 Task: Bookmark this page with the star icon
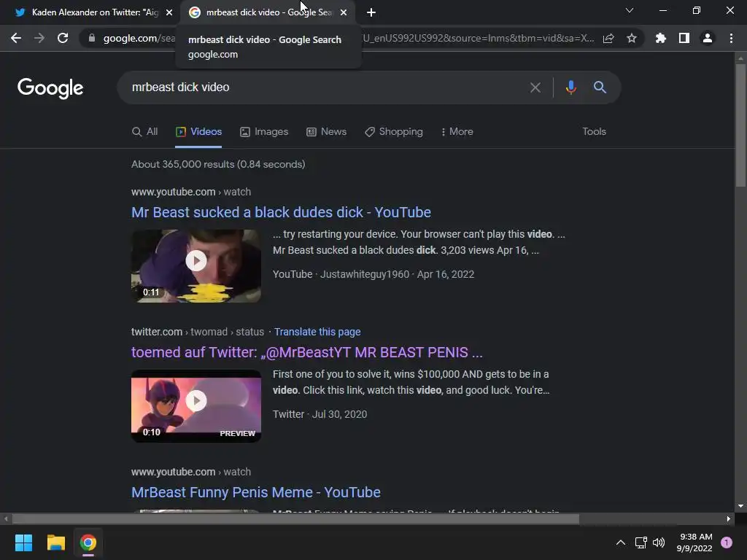pos(632,38)
